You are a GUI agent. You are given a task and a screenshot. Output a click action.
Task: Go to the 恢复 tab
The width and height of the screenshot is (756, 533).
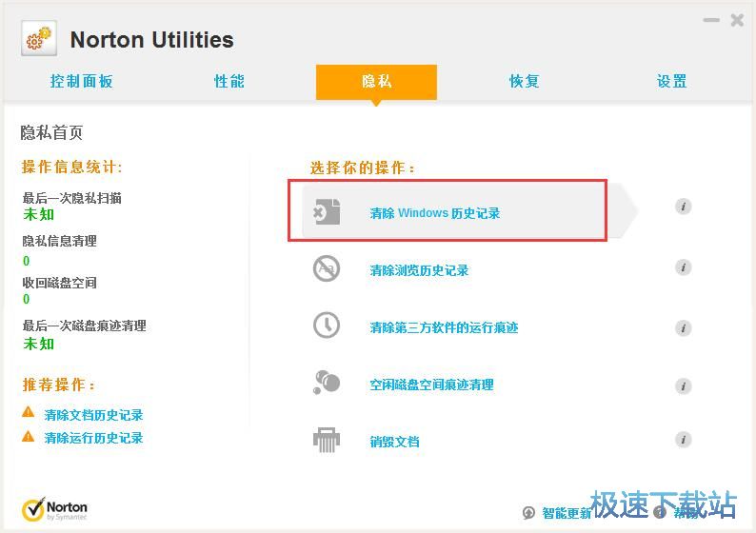(x=525, y=82)
